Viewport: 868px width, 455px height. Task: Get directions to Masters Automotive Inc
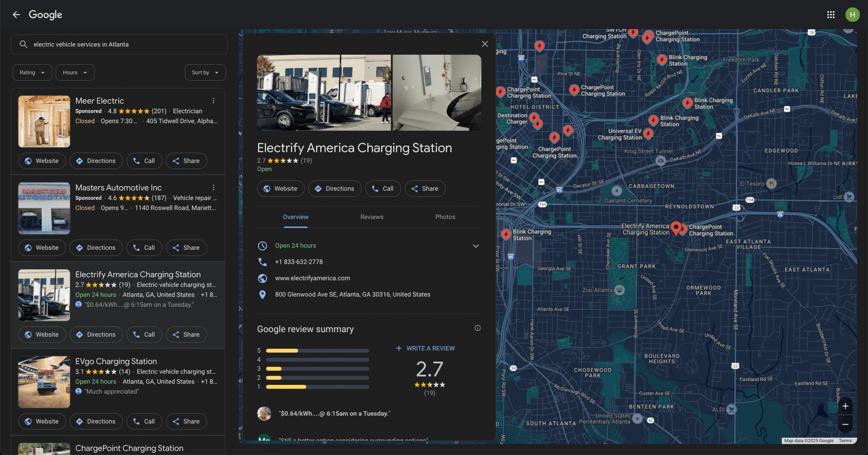pyautogui.click(x=96, y=248)
